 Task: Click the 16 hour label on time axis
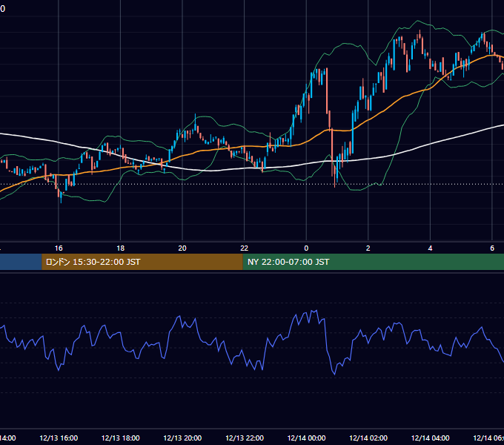[x=59, y=248]
